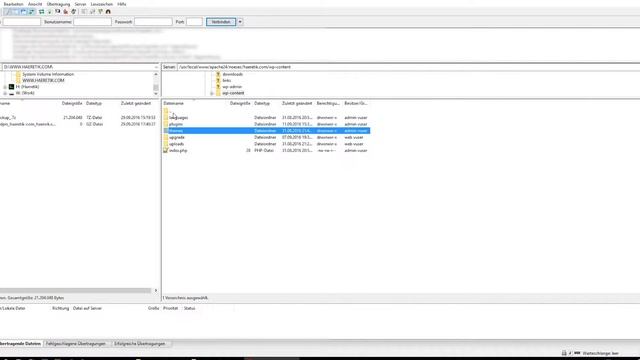The image size is (640, 360).
Task: Click local file list horizontal scrollbar
Action: [x=76, y=291]
